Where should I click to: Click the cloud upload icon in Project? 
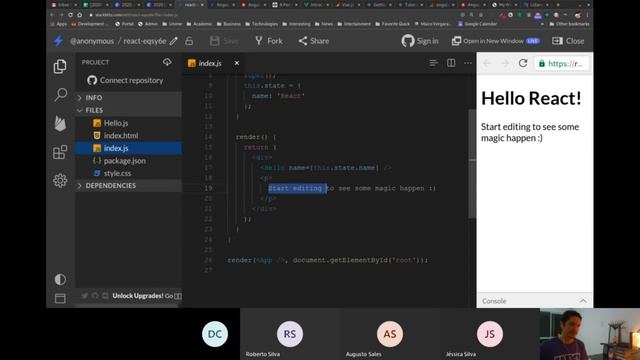coord(167,62)
